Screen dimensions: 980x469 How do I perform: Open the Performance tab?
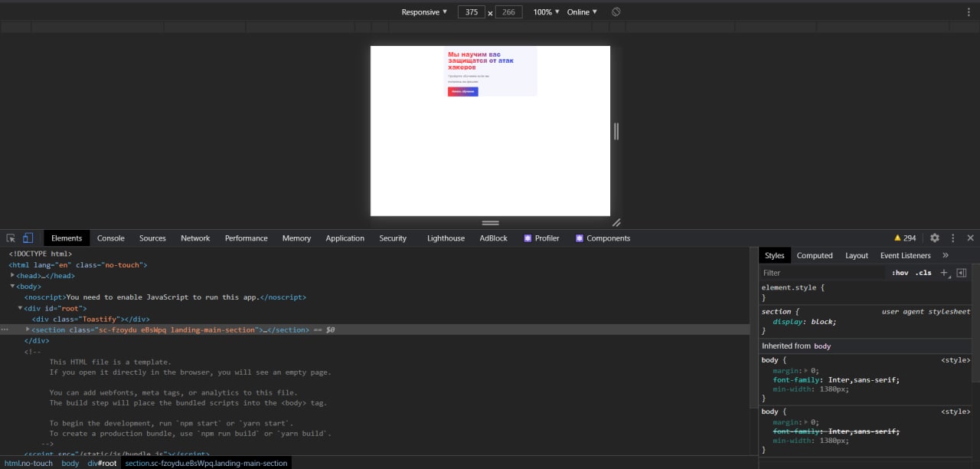tap(247, 238)
